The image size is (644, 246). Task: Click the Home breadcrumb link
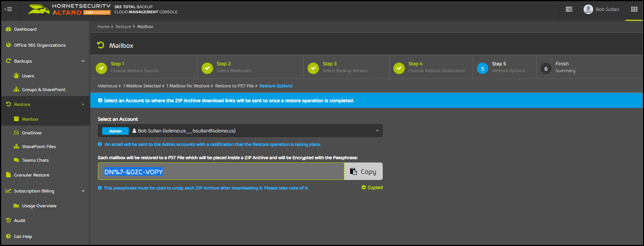(x=103, y=27)
